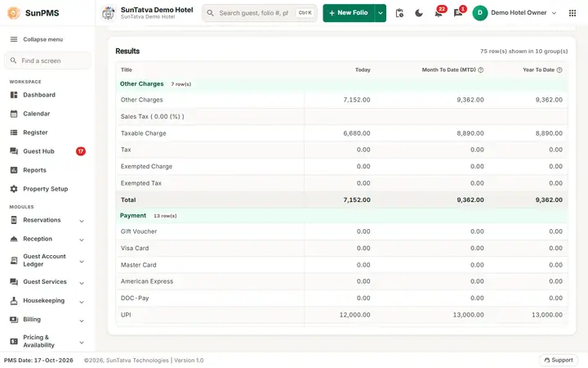Click the Taxable Charge row label
Screen dimensions: 588x368
tap(143, 133)
